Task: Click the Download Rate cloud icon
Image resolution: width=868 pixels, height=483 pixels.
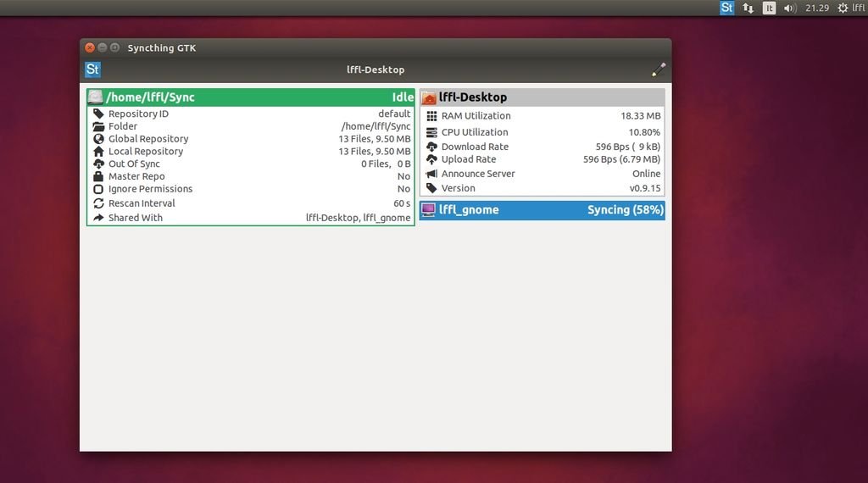Action: pos(431,147)
